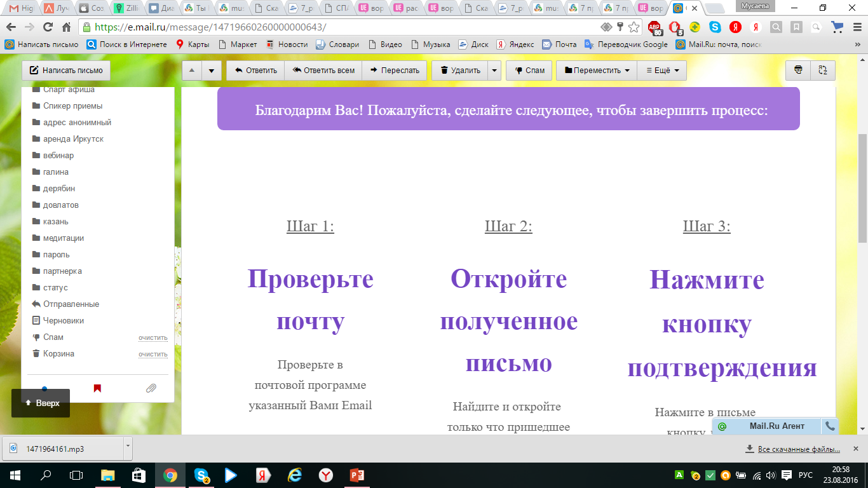Filter messages with attachments using paperclip icon
This screenshot has width=868, height=488.
coord(151,388)
